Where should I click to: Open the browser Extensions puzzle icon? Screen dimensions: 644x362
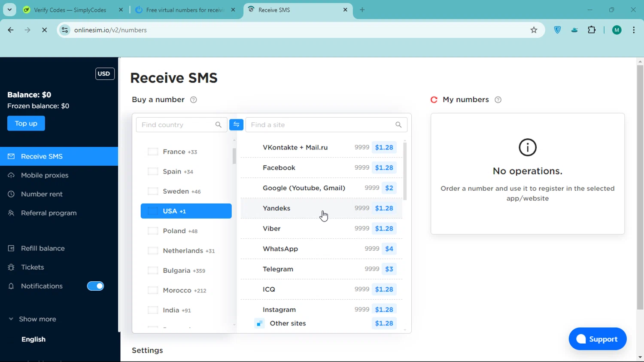tap(592, 30)
